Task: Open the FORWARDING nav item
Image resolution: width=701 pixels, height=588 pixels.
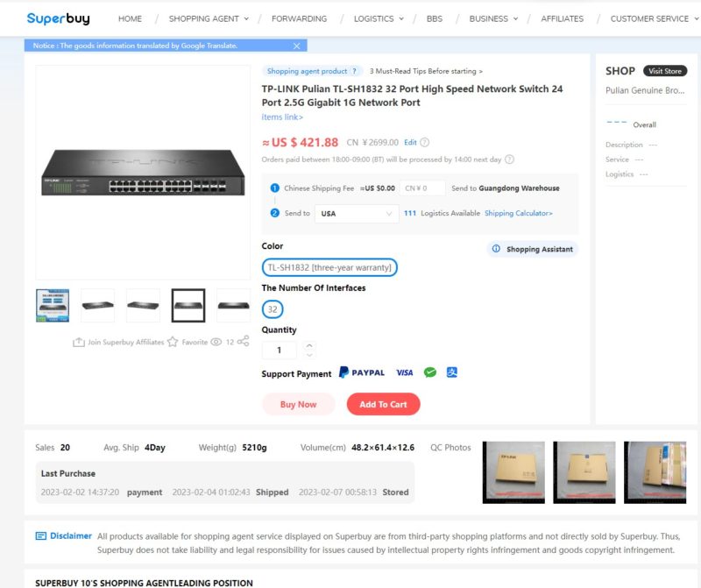Action: pyautogui.click(x=299, y=18)
